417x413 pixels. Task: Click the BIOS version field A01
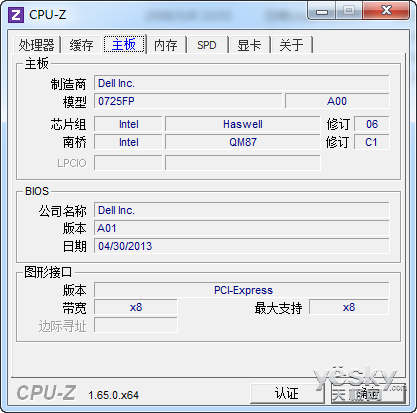(x=242, y=228)
